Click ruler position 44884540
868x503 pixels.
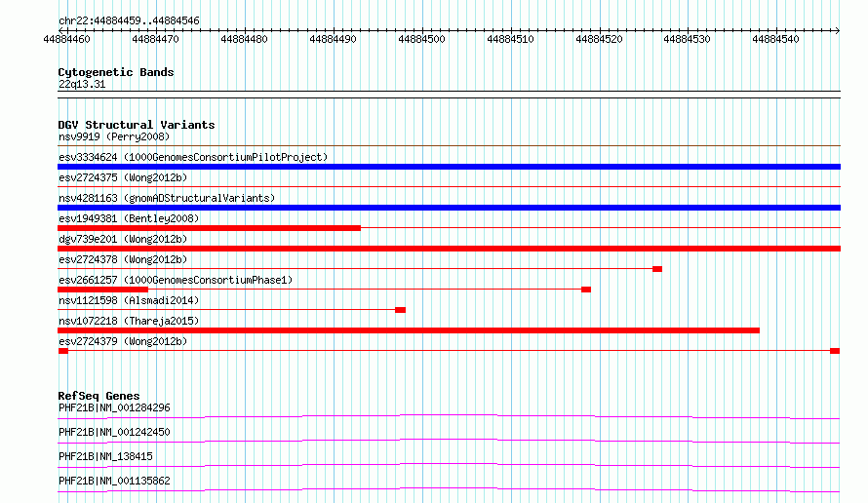(775, 39)
